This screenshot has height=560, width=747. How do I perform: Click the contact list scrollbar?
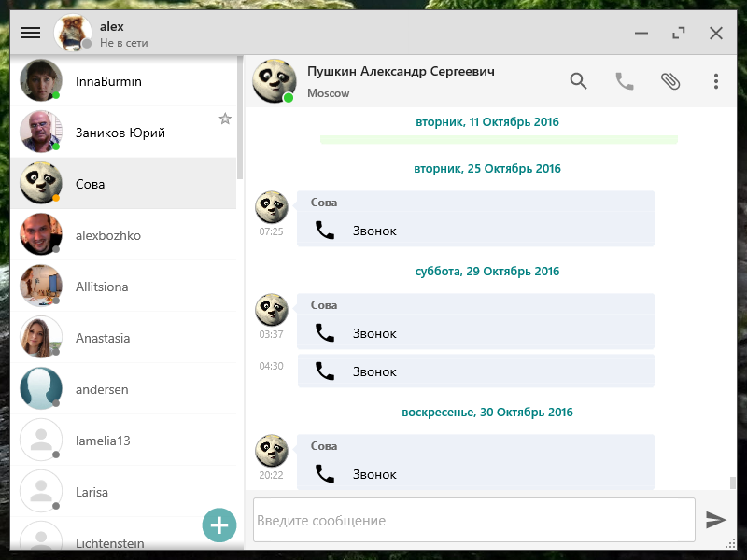pos(240,119)
